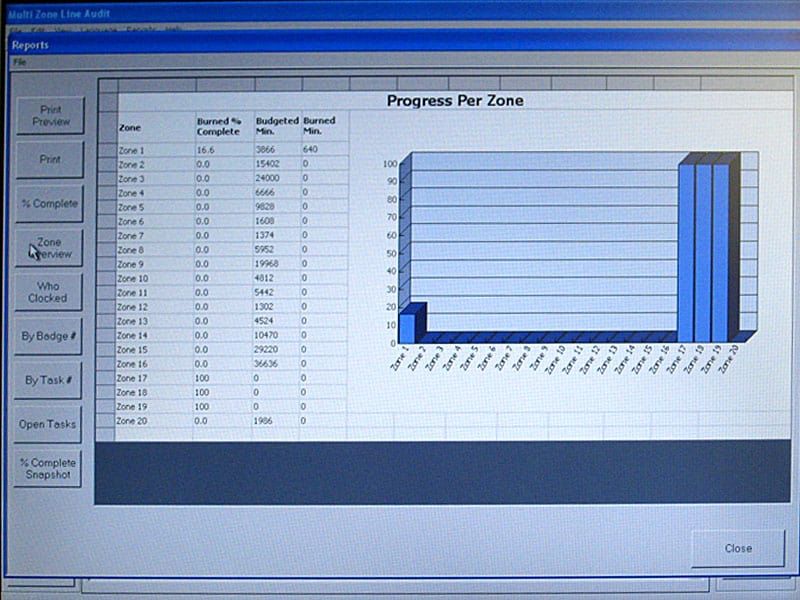
Task: Select the By Badge # report
Action: click(48, 336)
